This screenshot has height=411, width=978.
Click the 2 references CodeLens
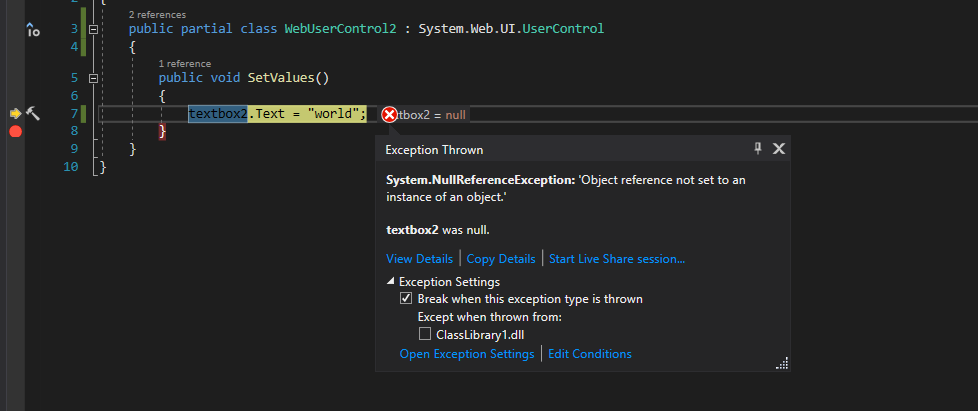(157, 14)
